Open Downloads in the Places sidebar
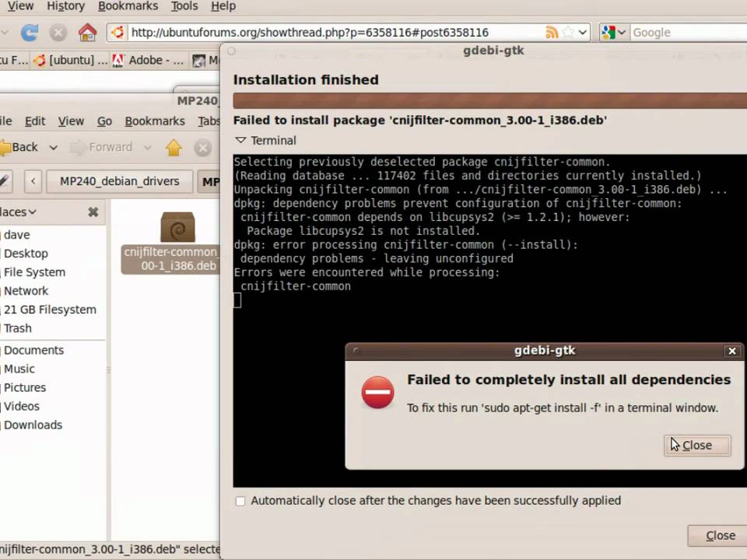The height and width of the screenshot is (560, 747). 33,425
